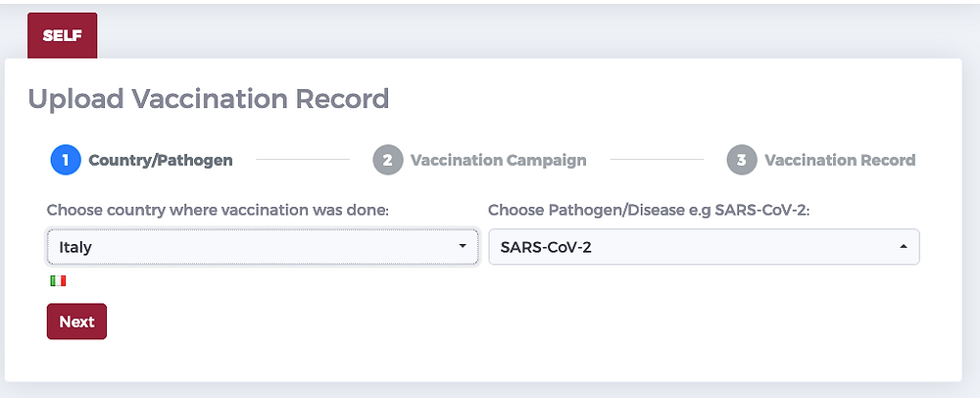Click the country dropdown arrow

tap(463, 246)
